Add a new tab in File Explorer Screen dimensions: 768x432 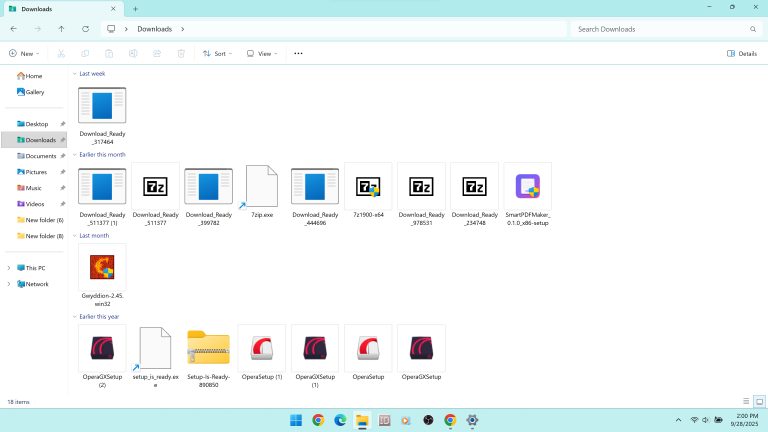point(136,8)
